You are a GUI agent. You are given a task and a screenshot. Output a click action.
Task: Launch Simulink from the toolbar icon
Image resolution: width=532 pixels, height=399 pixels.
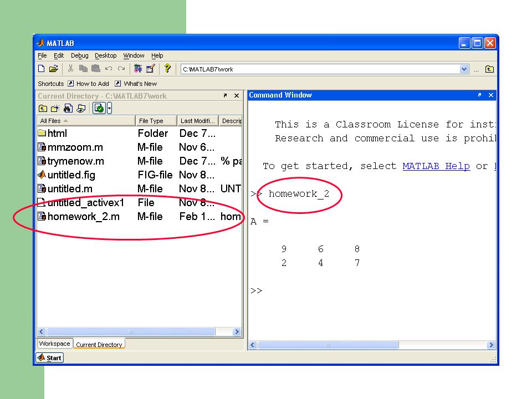click(138, 69)
